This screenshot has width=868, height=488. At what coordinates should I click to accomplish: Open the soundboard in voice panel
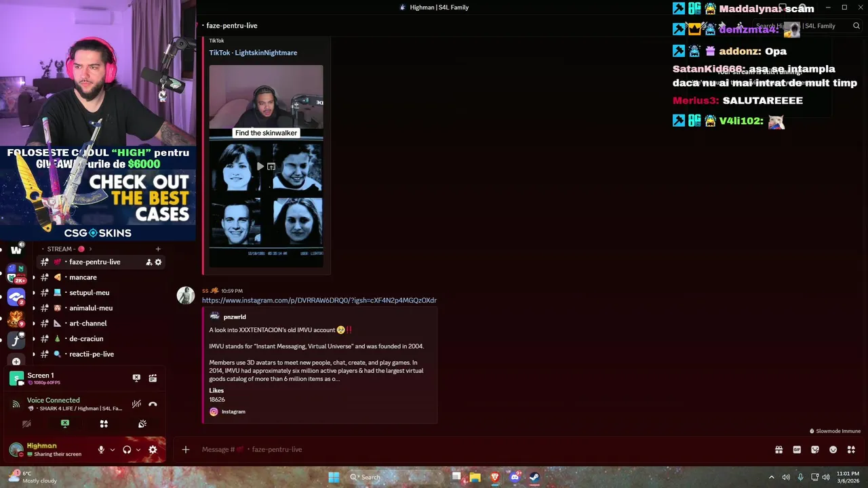(x=142, y=424)
